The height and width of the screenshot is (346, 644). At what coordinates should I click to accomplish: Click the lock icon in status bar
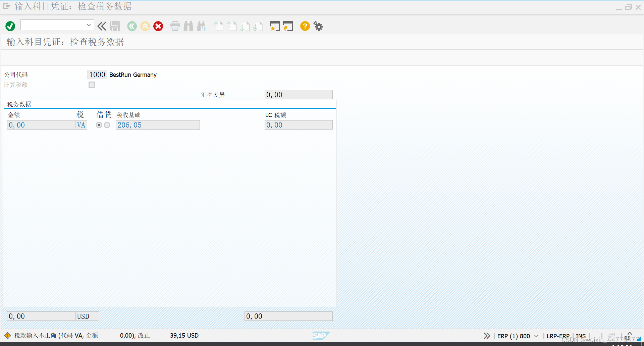pyautogui.click(x=628, y=336)
